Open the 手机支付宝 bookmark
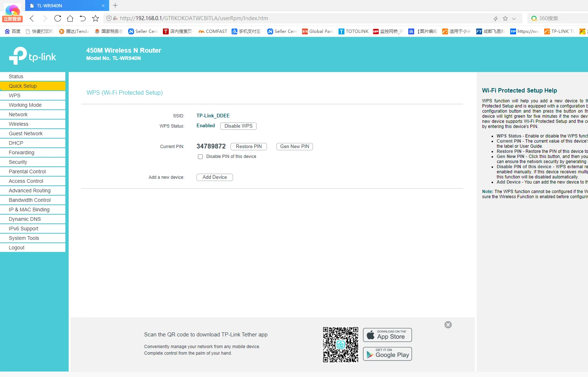 tap(247, 31)
